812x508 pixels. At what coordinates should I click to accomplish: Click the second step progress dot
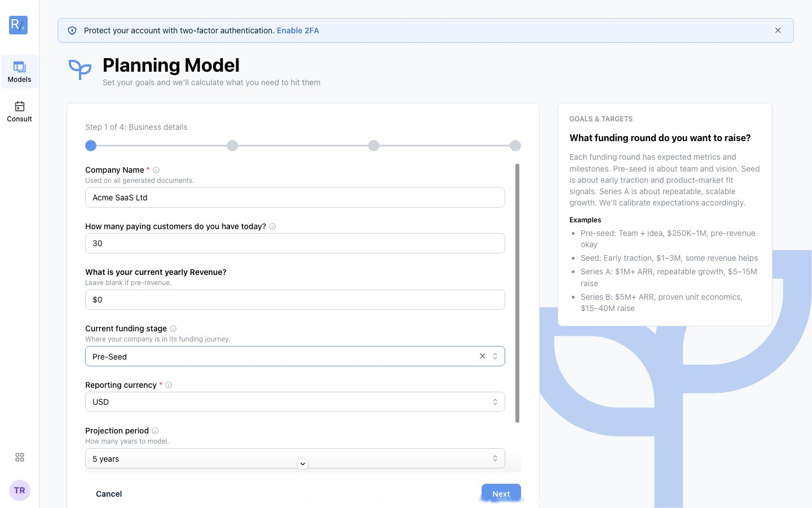coord(232,146)
